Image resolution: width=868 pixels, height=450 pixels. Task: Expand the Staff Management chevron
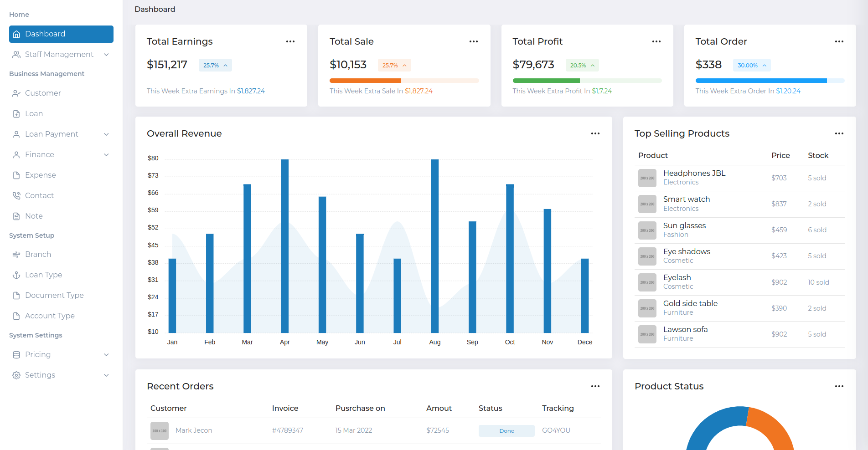click(x=106, y=55)
